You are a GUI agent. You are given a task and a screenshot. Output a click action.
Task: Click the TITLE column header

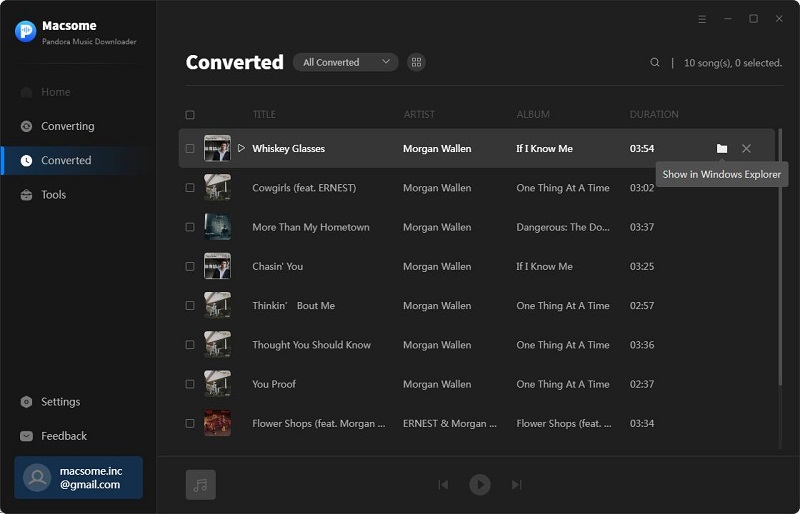tap(264, 114)
